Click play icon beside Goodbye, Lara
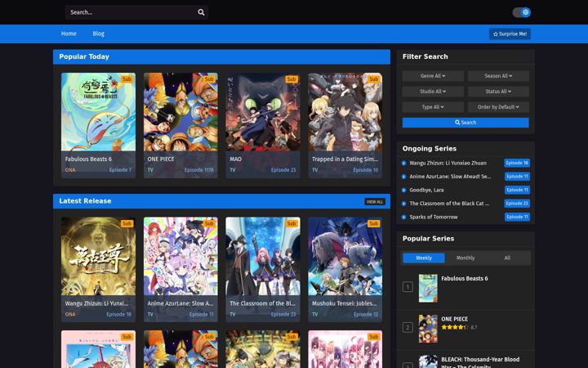 [404, 190]
